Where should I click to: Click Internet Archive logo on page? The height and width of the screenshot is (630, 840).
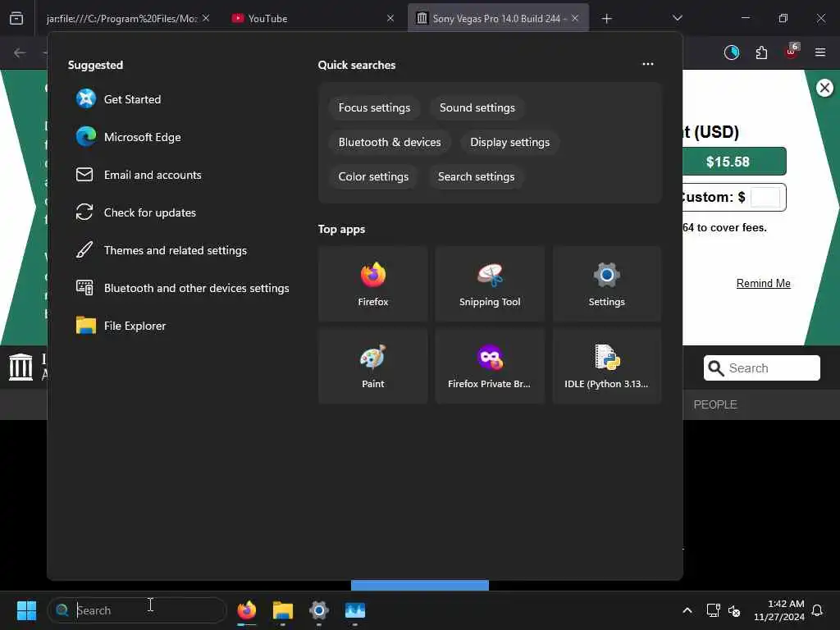21,367
